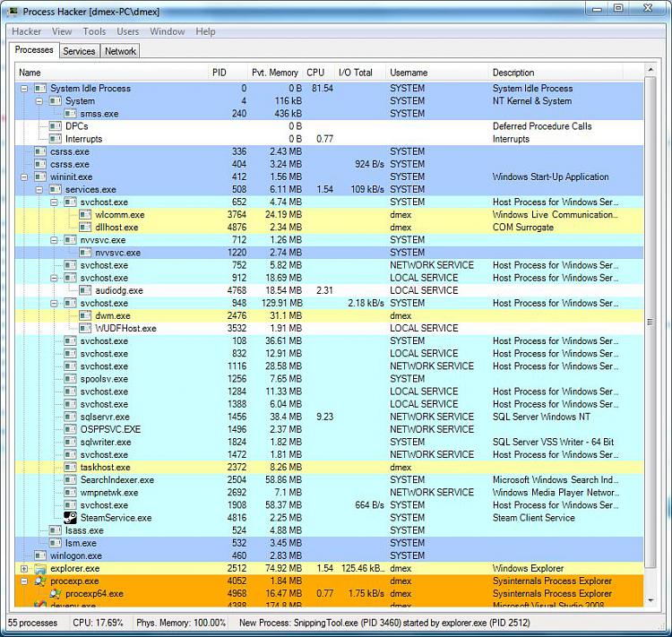Switch to the Services tab
The width and height of the screenshot is (672, 637).
click(x=79, y=51)
